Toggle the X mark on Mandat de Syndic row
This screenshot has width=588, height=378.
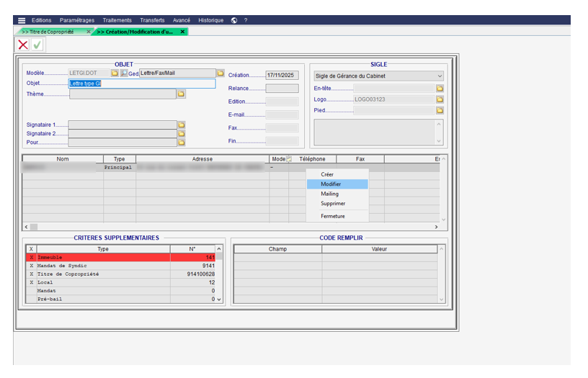click(x=31, y=266)
